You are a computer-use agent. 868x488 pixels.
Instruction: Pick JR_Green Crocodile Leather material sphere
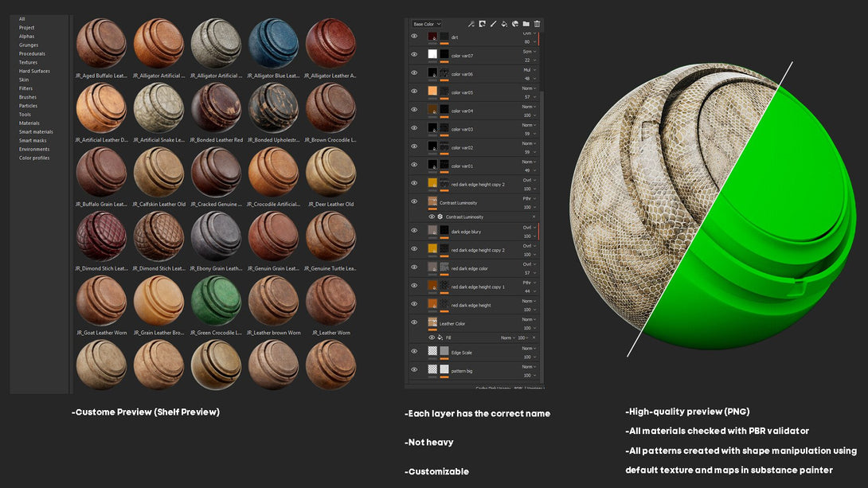click(x=216, y=300)
